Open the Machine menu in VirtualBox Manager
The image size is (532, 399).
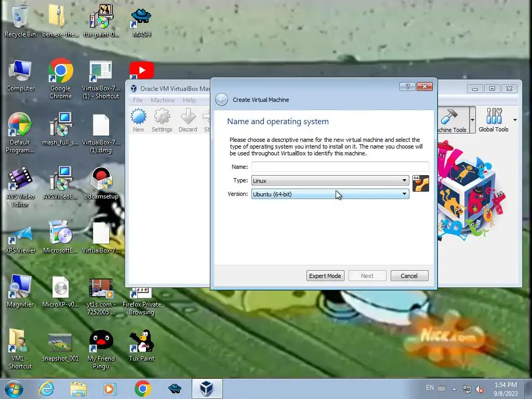click(163, 100)
